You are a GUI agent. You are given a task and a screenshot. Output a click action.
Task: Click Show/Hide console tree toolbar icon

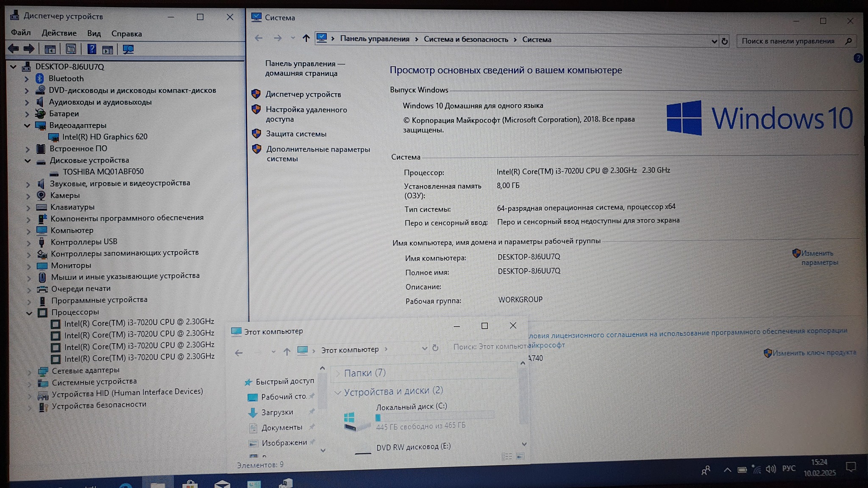click(x=50, y=49)
